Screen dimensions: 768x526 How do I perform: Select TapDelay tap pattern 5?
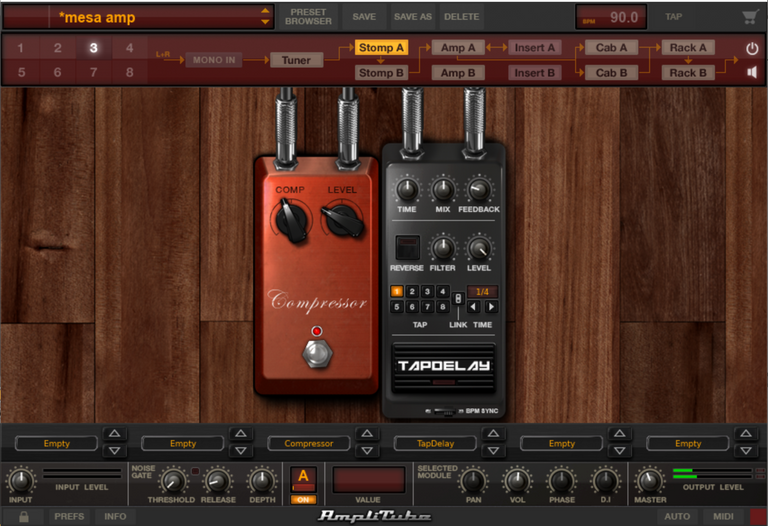pos(397,307)
